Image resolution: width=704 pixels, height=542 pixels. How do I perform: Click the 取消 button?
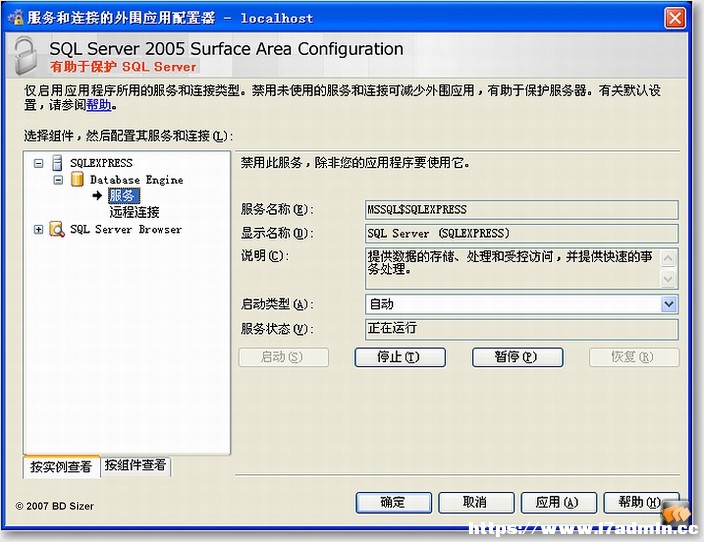coord(476,502)
